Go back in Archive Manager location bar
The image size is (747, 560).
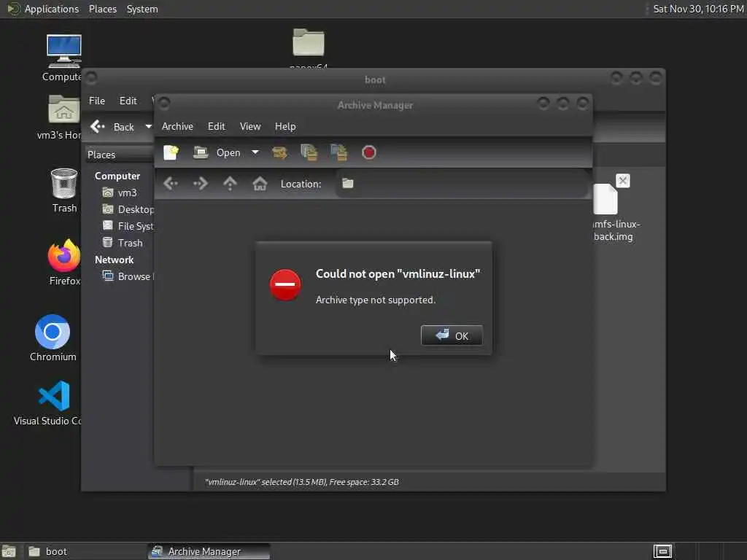click(171, 183)
